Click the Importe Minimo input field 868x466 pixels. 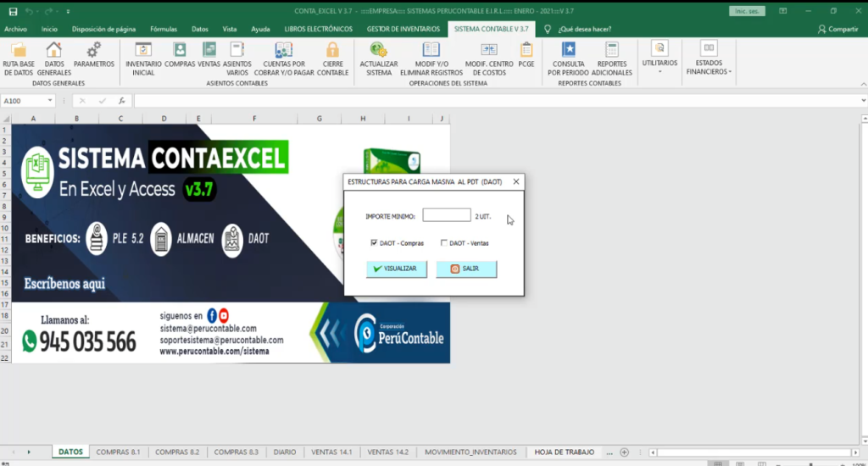pos(446,215)
